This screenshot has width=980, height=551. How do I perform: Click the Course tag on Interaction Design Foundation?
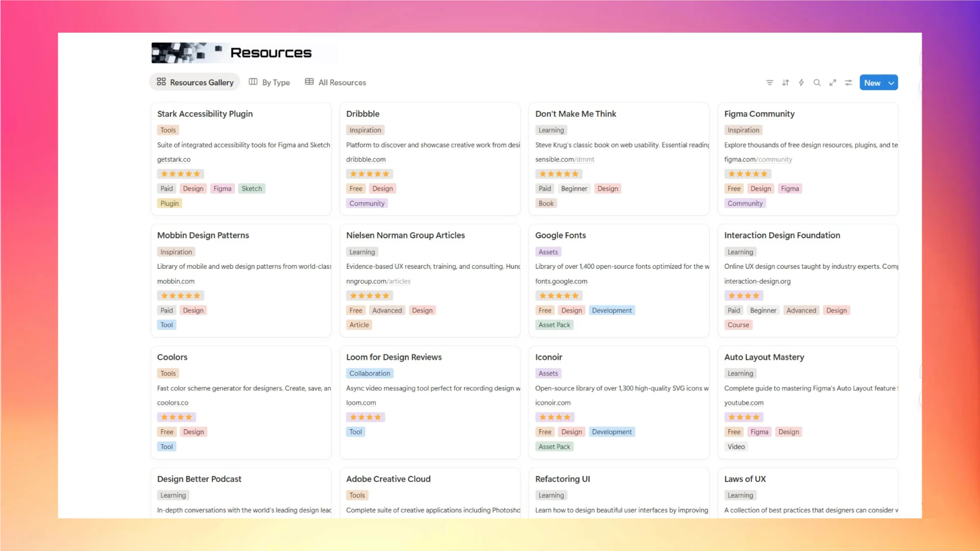tap(738, 324)
